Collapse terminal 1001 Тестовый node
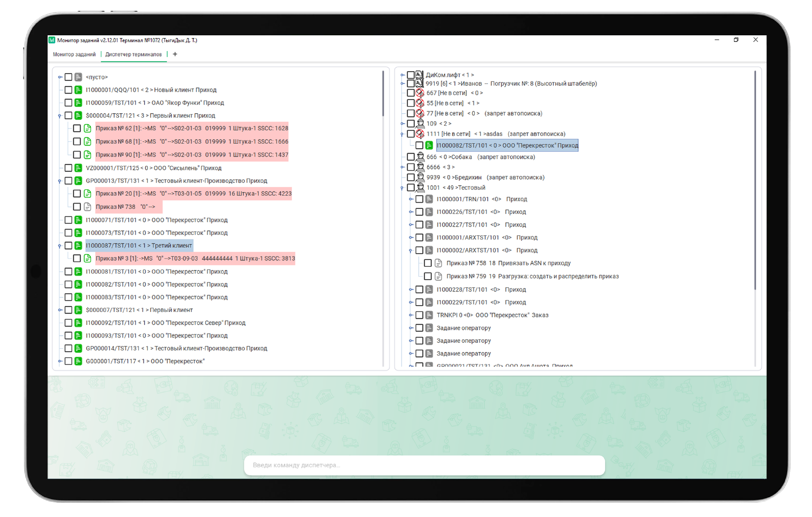 click(402, 188)
